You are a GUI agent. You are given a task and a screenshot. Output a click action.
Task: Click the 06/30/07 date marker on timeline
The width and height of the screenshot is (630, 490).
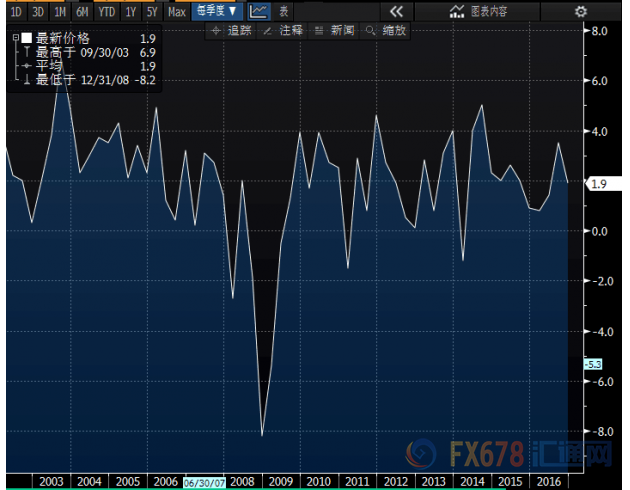[x=203, y=482]
